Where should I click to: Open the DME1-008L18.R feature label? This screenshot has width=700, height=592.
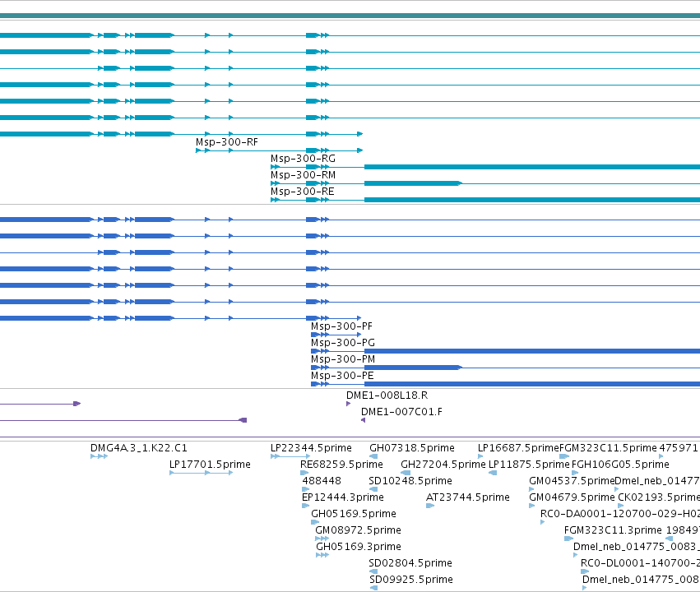[387, 395]
